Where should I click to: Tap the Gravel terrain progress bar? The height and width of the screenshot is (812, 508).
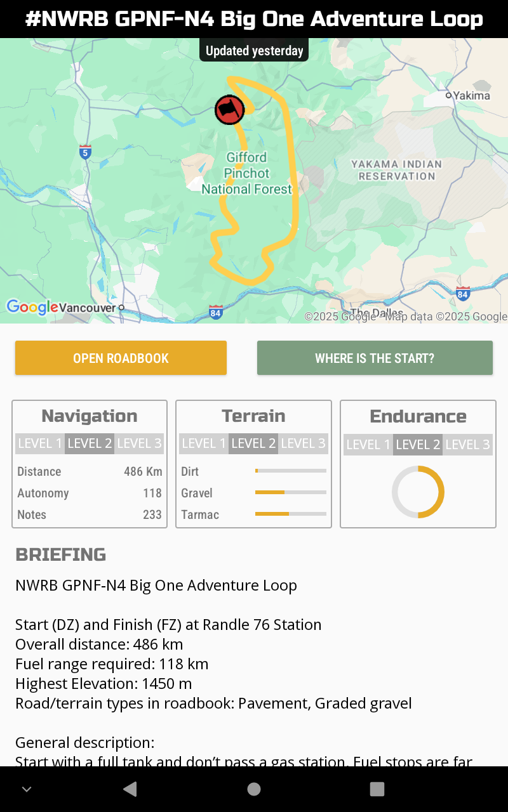click(291, 492)
